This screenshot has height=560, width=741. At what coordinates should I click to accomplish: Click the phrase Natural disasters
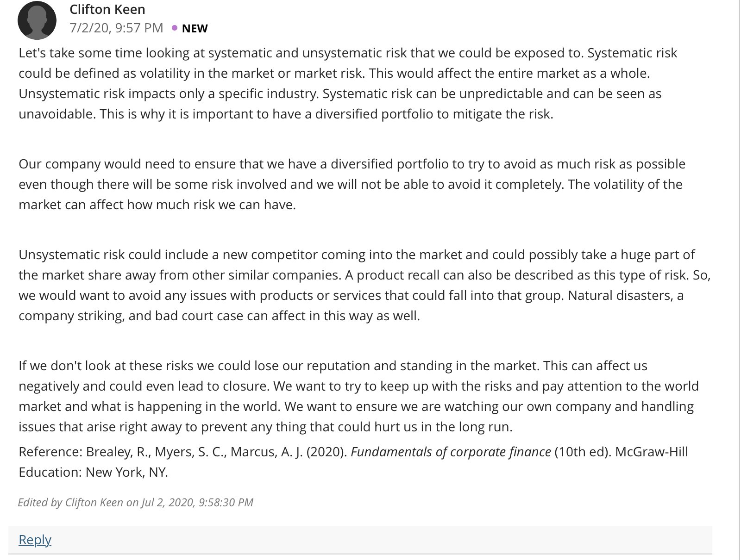click(x=620, y=296)
